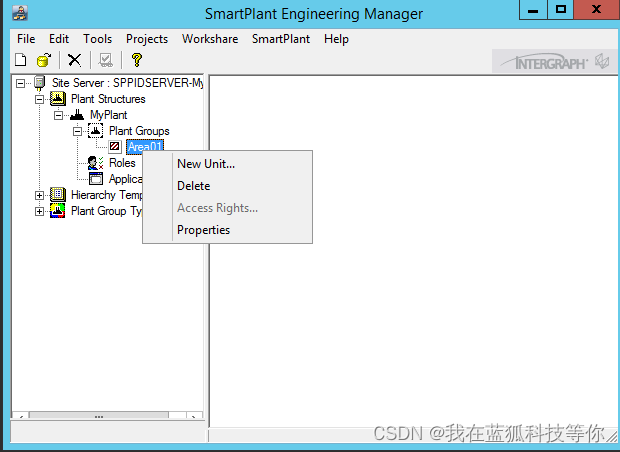Click the Area01 red striped icon

point(115,147)
